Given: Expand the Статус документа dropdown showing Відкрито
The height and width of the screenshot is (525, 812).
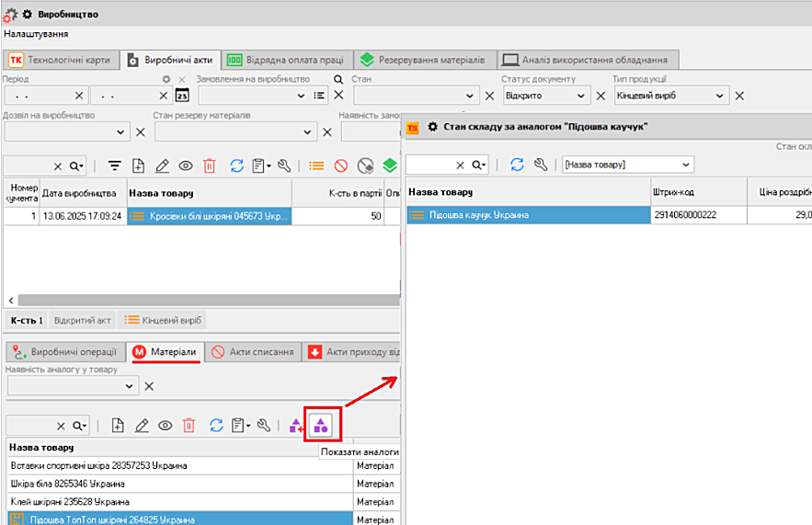Looking at the screenshot, I should click(581, 96).
